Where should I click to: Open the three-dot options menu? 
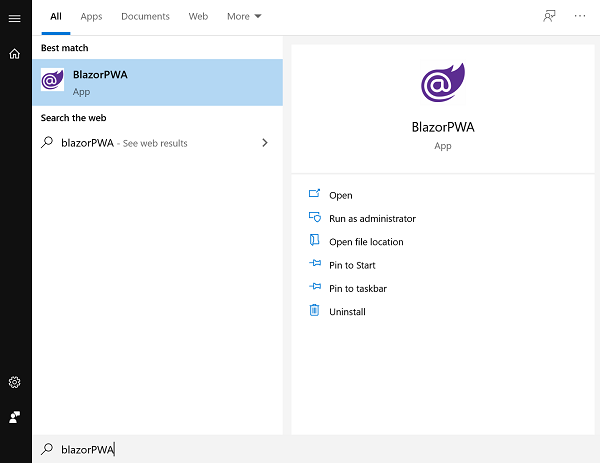(580, 16)
